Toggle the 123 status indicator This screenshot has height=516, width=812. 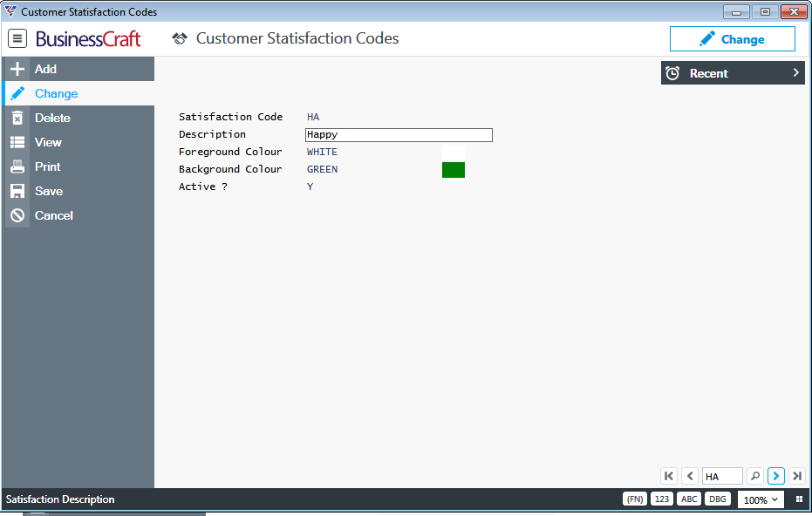[662, 499]
